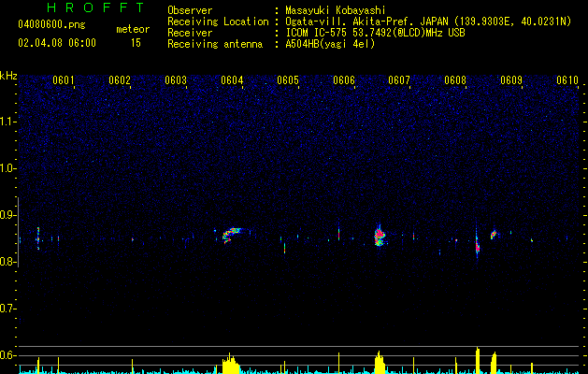
Task: Click the large meteor echo blob before 0607
Action: pyautogui.click(x=380, y=237)
